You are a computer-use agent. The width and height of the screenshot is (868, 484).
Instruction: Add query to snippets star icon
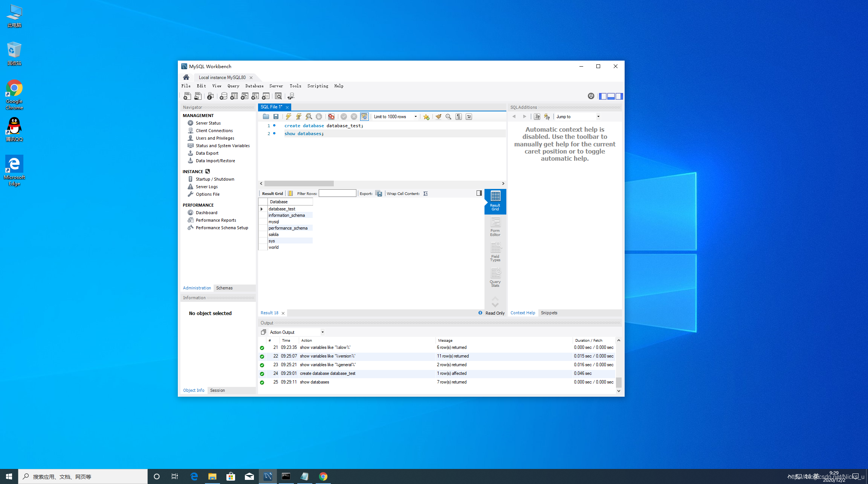coord(426,117)
